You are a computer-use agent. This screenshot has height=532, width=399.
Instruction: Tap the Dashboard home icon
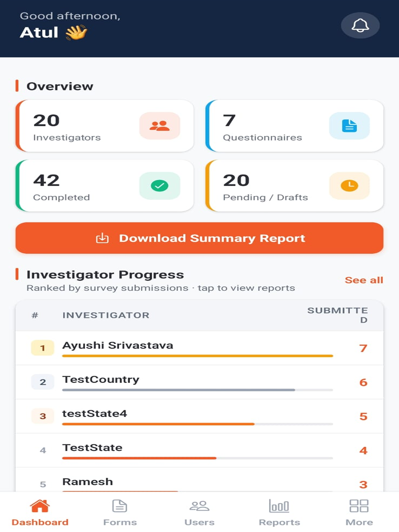coord(40,506)
